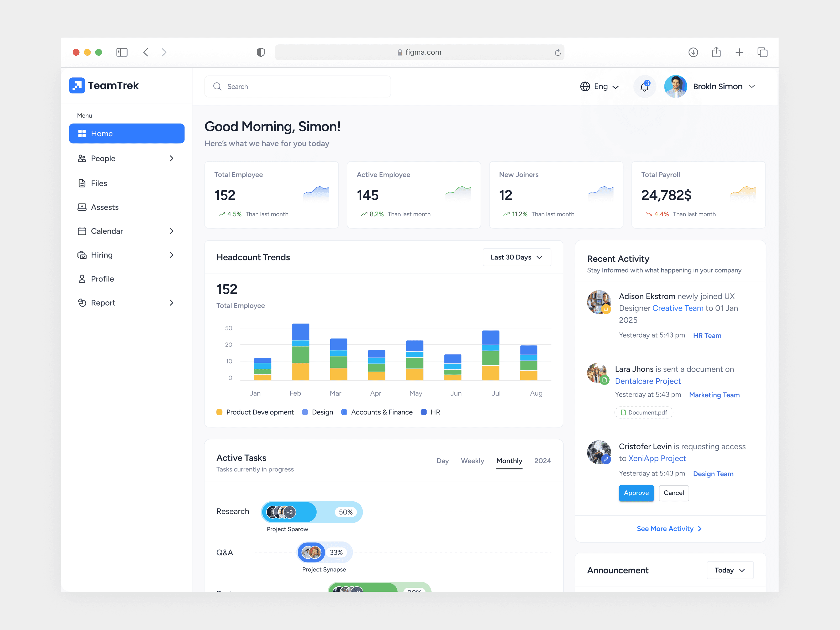This screenshot has width=840, height=630.
Task: Click the downloads icon in browser toolbar
Action: click(693, 52)
